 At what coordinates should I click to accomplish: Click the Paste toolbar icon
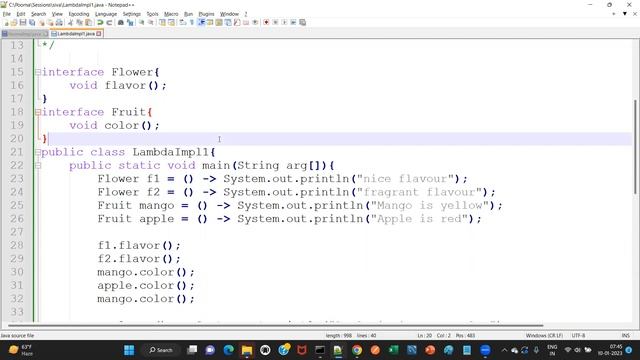point(88,22)
